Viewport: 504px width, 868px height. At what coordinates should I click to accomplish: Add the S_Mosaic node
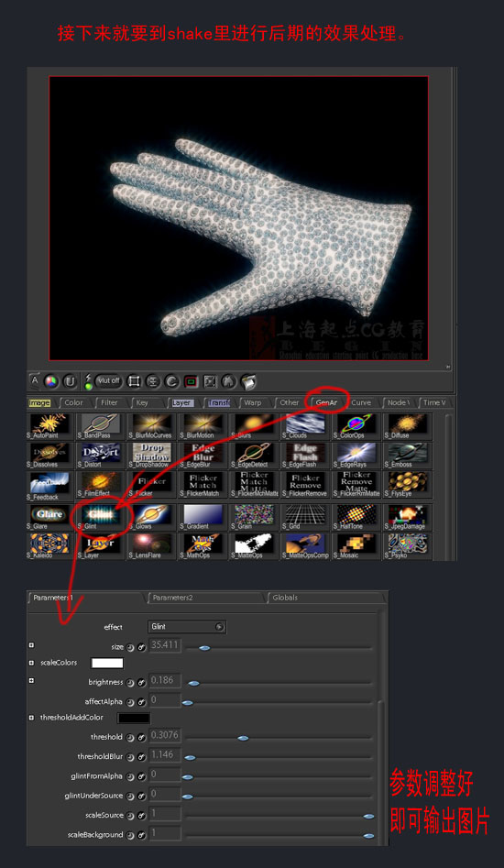[356, 546]
